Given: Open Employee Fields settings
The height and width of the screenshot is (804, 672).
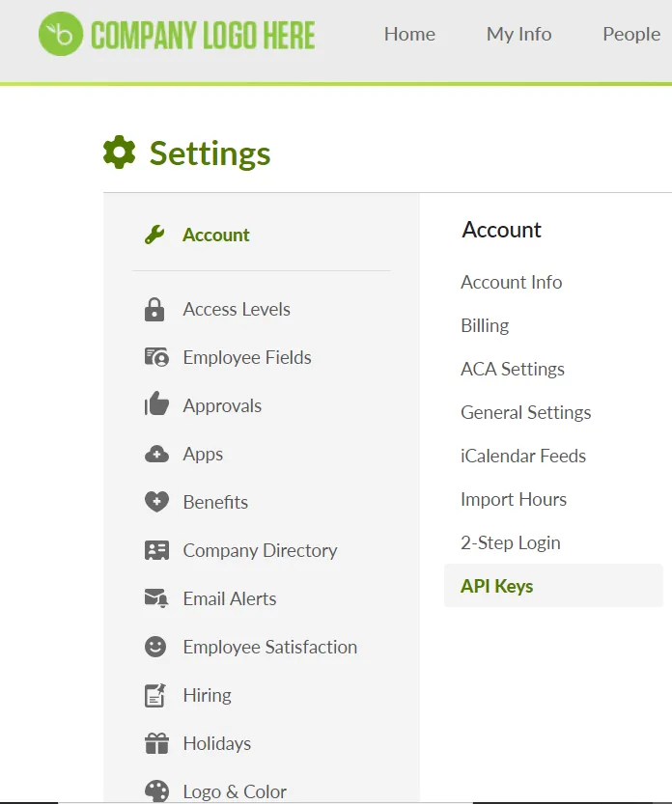Looking at the screenshot, I should [247, 357].
